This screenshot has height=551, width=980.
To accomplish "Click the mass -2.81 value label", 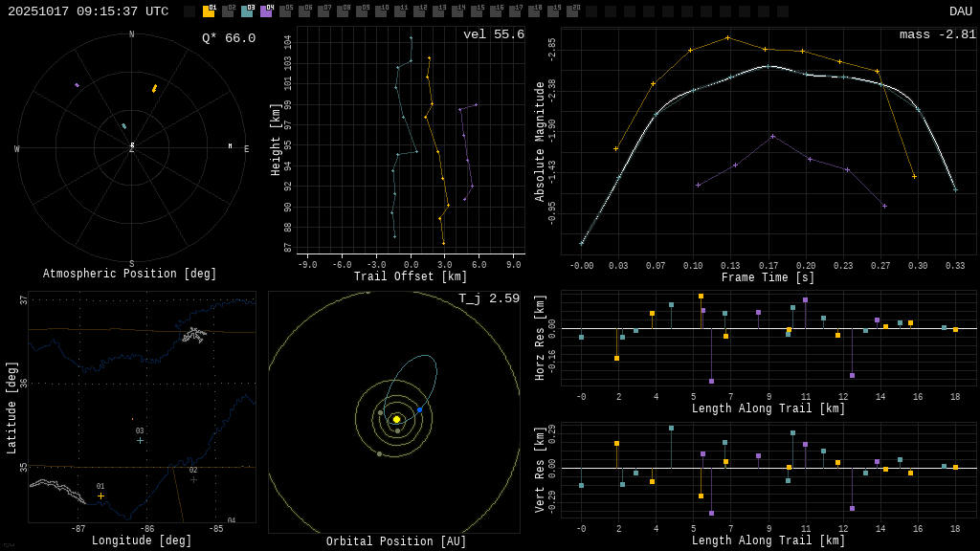I will tap(937, 34).
